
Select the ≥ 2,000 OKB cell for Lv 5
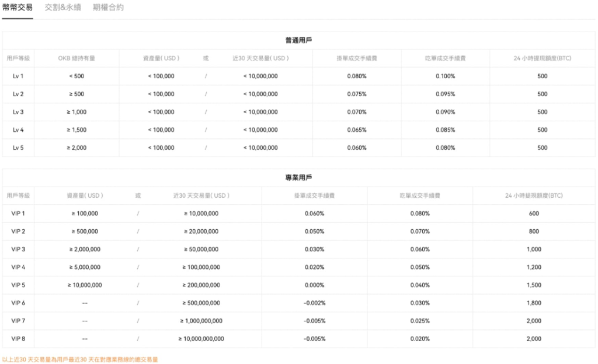pyautogui.click(x=78, y=148)
